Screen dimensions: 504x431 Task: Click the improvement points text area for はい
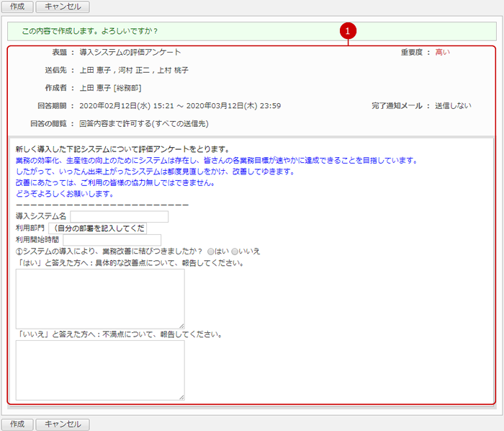click(x=100, y=298)
